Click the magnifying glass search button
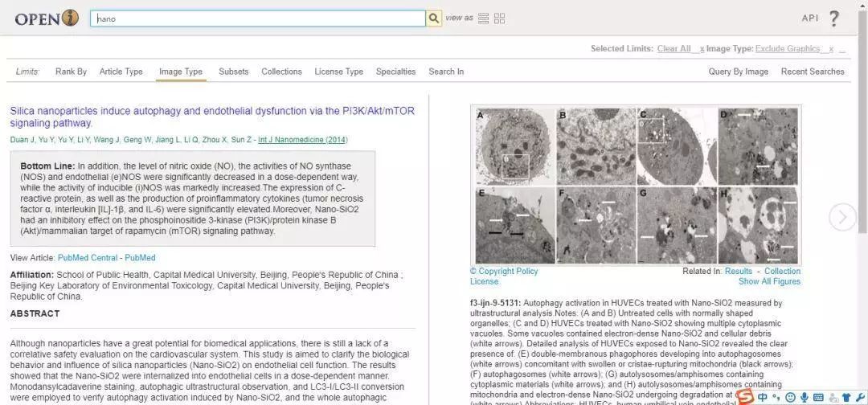This screenshot has width=868, height=405. coord(434,18)
